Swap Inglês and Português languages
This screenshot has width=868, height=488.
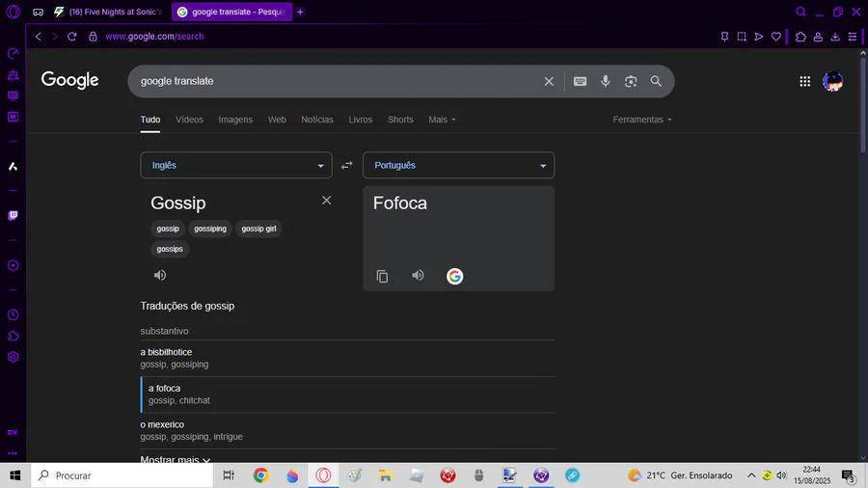347,166
